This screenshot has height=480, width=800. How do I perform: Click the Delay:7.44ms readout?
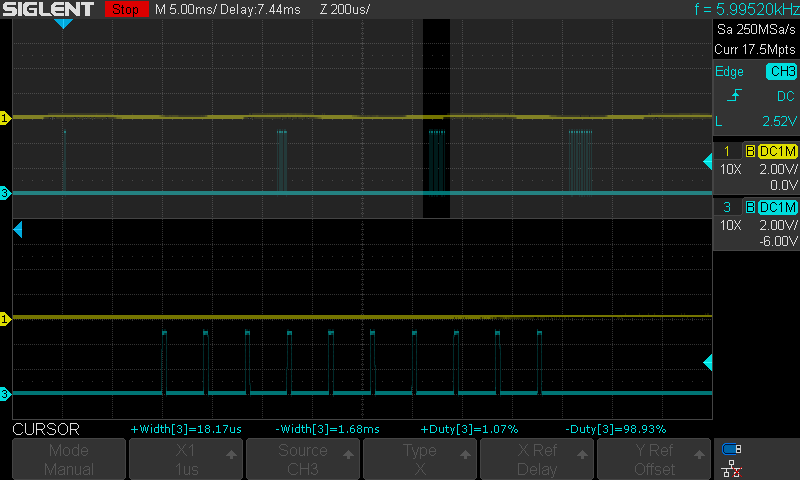click(x=260, y=9)
